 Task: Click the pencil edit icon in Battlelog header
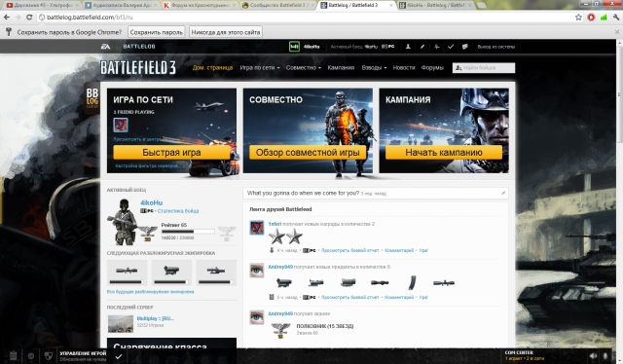point(421,47)
